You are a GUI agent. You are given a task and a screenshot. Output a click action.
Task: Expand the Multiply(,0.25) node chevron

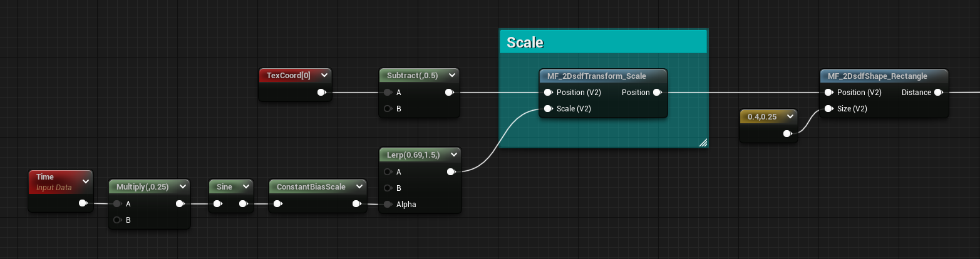[183, 186]
